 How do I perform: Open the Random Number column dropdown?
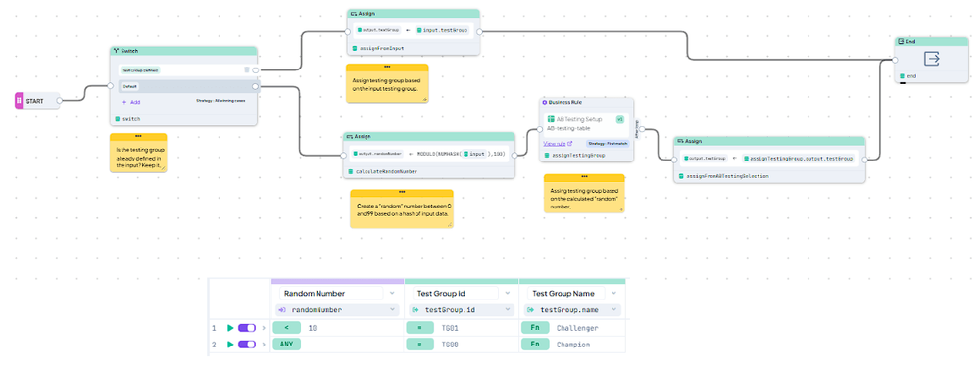click(x=392, y=293)
